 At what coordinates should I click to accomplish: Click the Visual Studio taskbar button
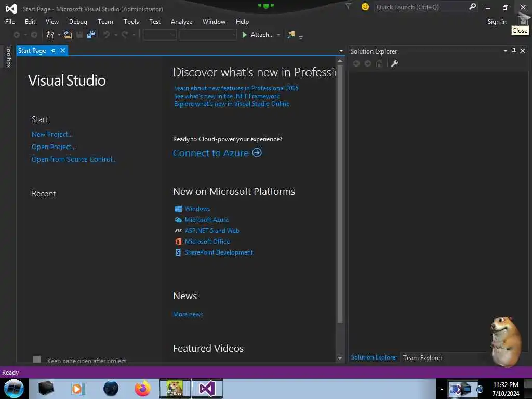click(207, 389)
